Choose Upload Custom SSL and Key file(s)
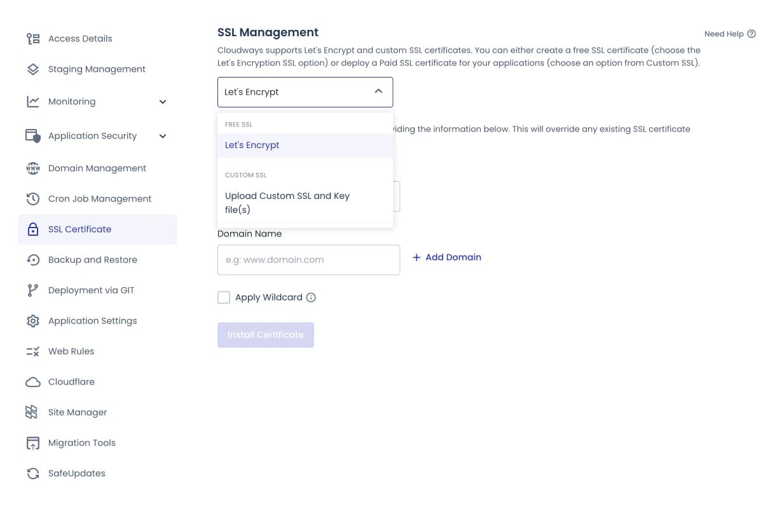768x532 pixels. (x=305, y=203)
